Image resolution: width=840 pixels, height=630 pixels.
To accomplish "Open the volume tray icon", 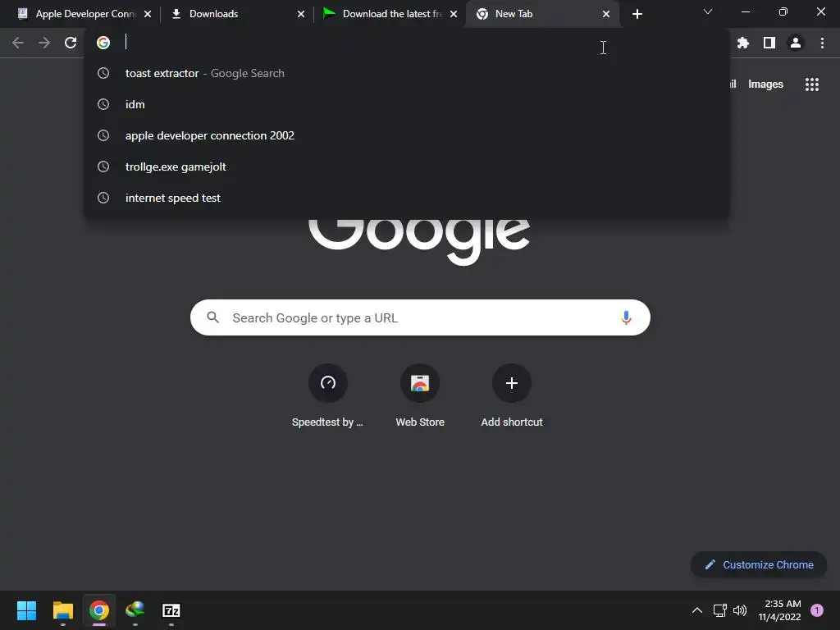I will click(740, 610).
